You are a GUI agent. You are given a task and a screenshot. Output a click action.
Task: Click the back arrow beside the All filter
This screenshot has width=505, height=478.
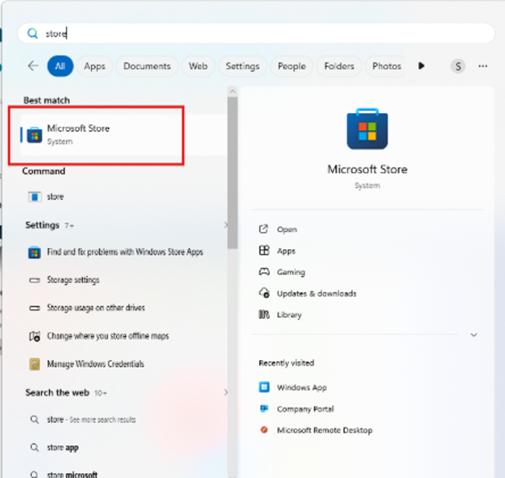(33, 66)
